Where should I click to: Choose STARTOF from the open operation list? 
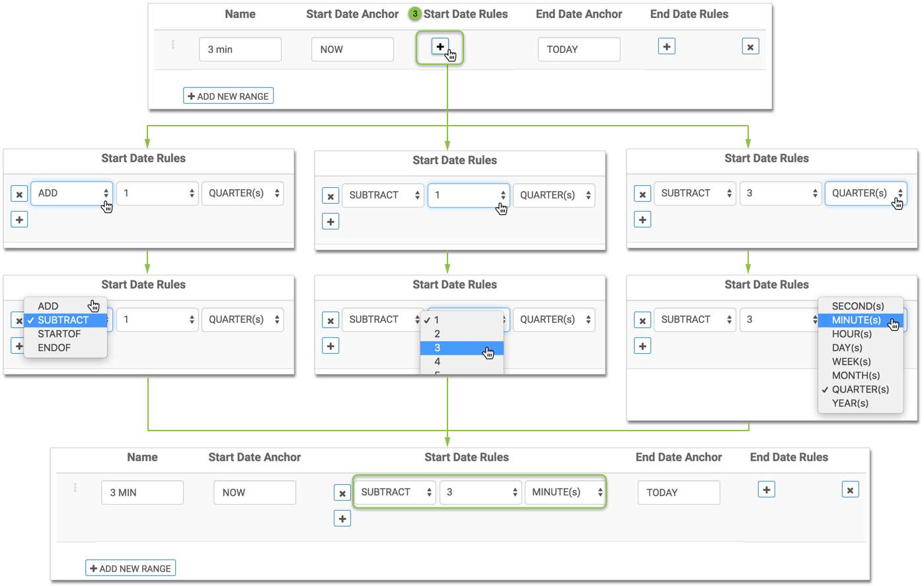(x=59, y=334)
